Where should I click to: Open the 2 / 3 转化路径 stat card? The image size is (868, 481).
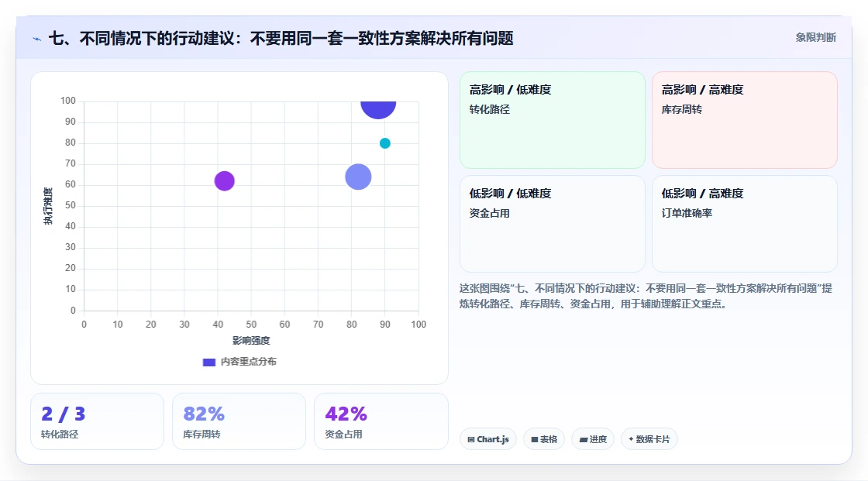tap(98, 421)
